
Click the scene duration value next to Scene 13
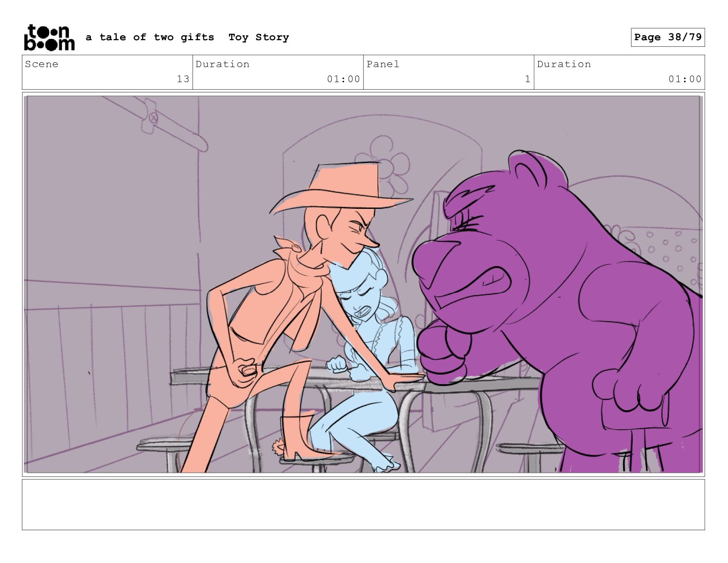click(343, 79)
